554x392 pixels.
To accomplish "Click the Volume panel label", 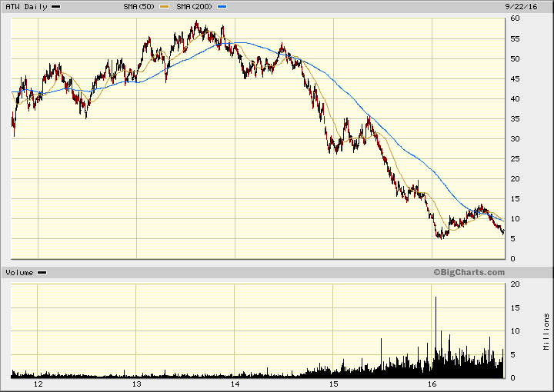I will click(19, 273).
